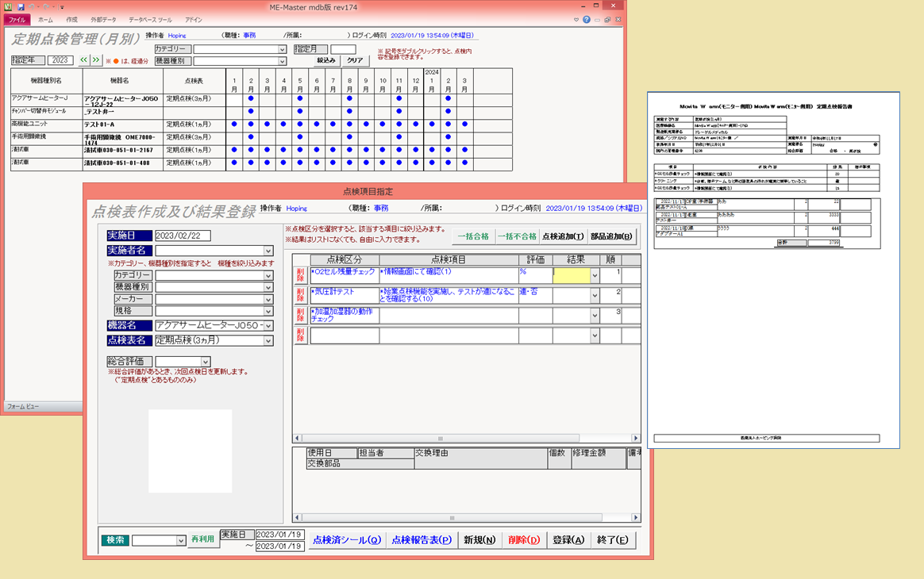924x579 pixels.
Task: Expand the 点検表名 dropdown
Action: point(268,340)
